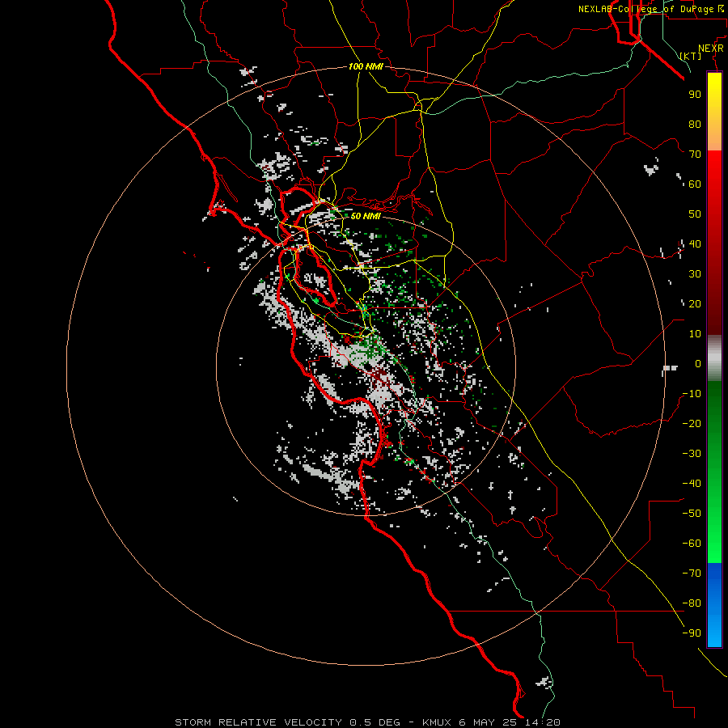Select the 10 value on the velocity scale

(x=695, y=334)
